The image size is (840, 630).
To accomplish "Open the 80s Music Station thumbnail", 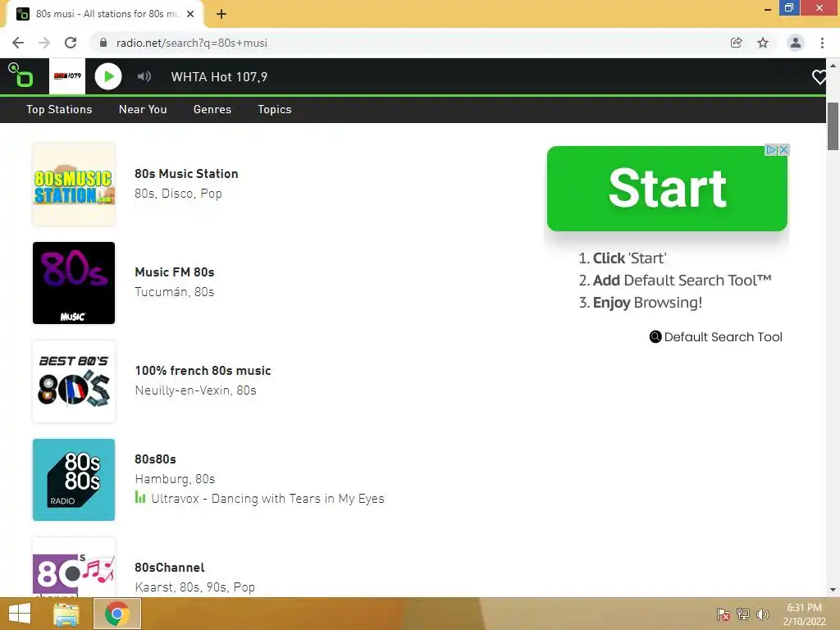I will [74, 185].
